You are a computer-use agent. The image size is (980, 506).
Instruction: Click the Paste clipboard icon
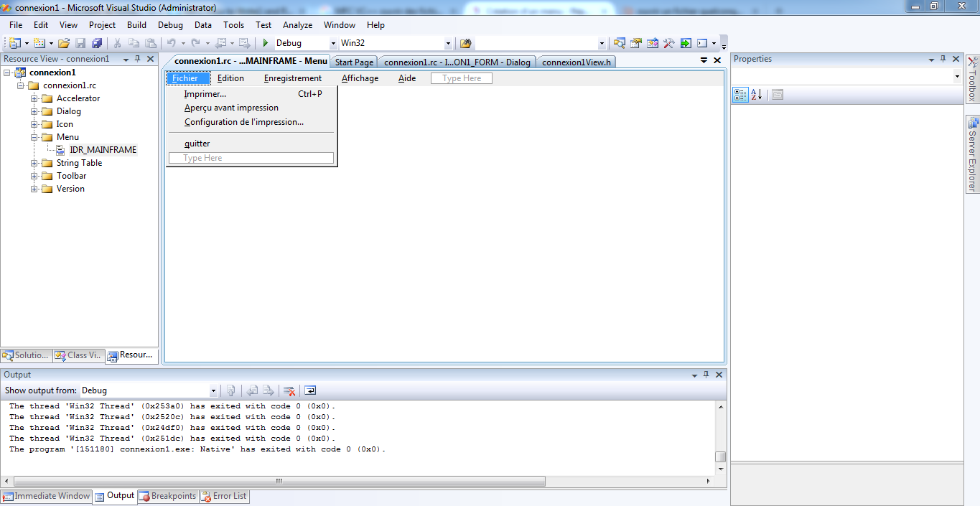pos(151,43)
